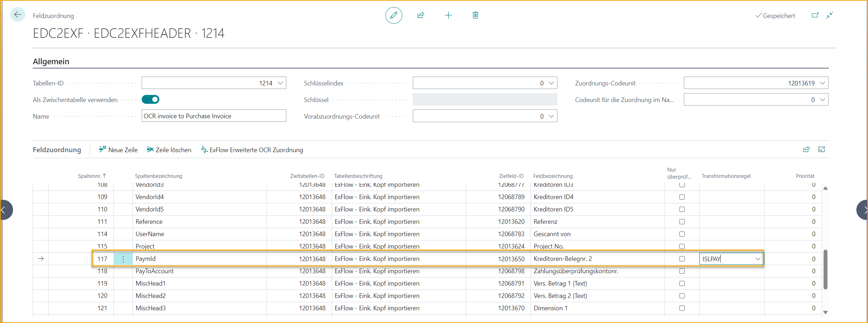Click the back arrow to leave Feldzuordnung
This screenshot has width=868, height=323.
[x=17, y=14]
